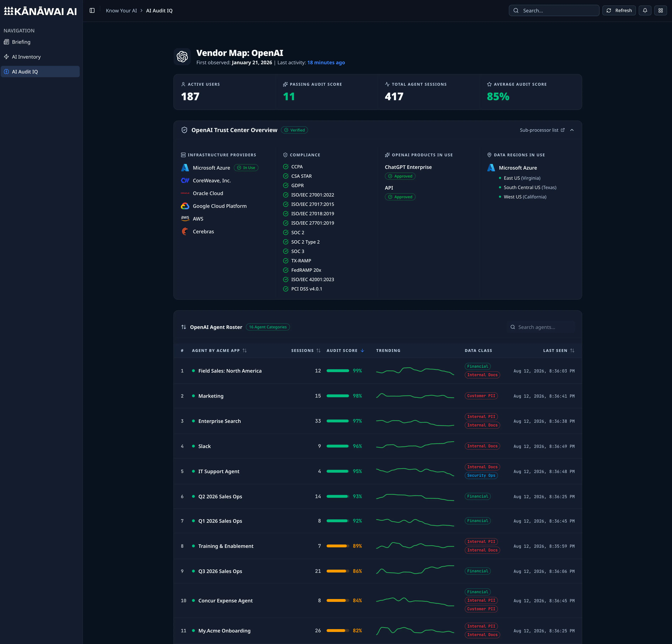
Task: Open the Enterprise Search agent row
Action: click(377, 421)
